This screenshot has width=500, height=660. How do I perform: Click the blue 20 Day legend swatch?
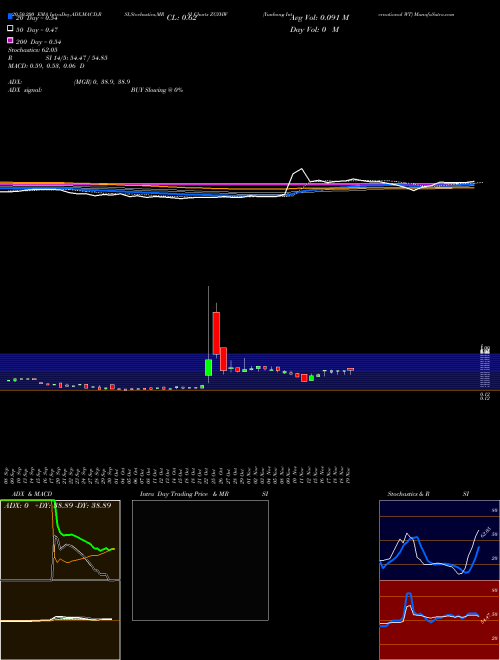click(10, 17)
